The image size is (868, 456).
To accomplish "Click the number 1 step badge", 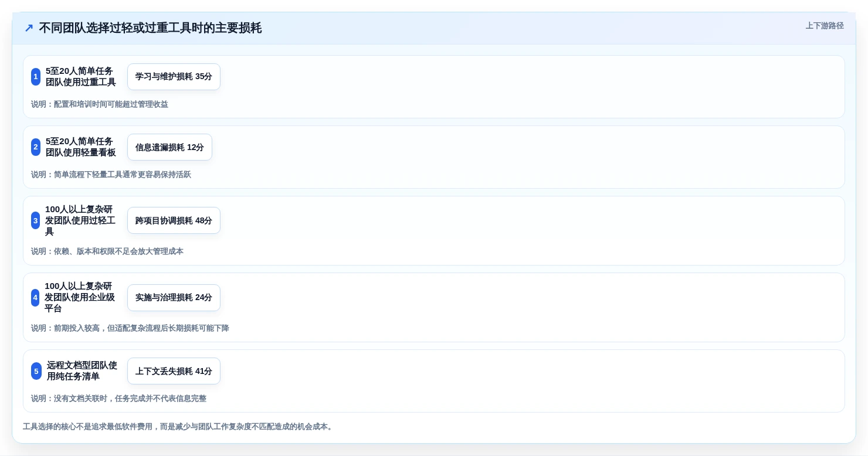I will pyautogui.click(x=36, y=77).
